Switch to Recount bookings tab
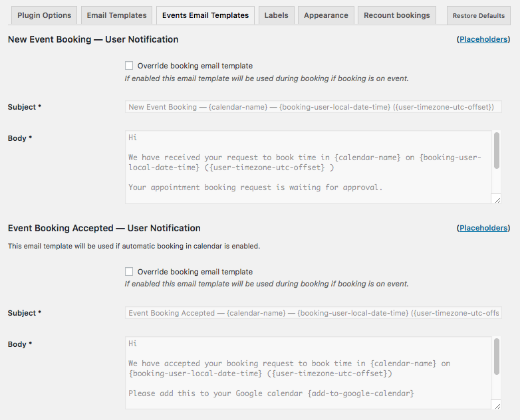Image resolution: width=520 pixels, height=420 pixels. (396, 15)
